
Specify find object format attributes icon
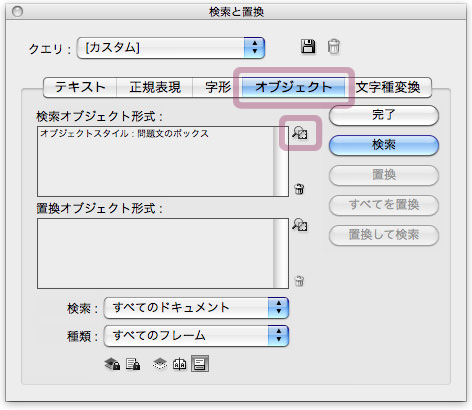point(300,132)
